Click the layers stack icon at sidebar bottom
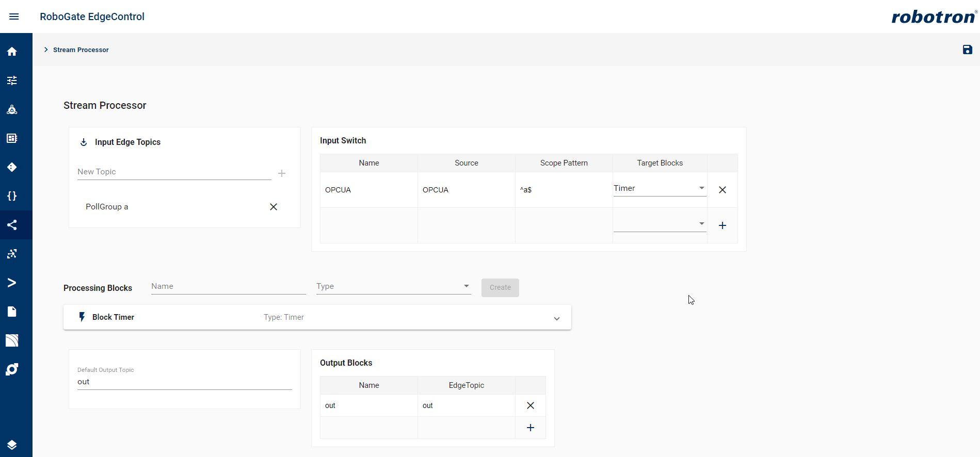Image resolution: width=980 pixels, height=457 pixels. (x=12, y=445)
